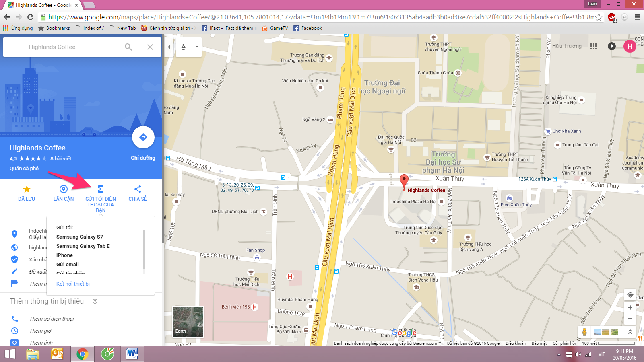The height and width of the screenshot is (362, 644).
Task: Click Thêm số điện thoại
Action: click(x=52, y=319)
